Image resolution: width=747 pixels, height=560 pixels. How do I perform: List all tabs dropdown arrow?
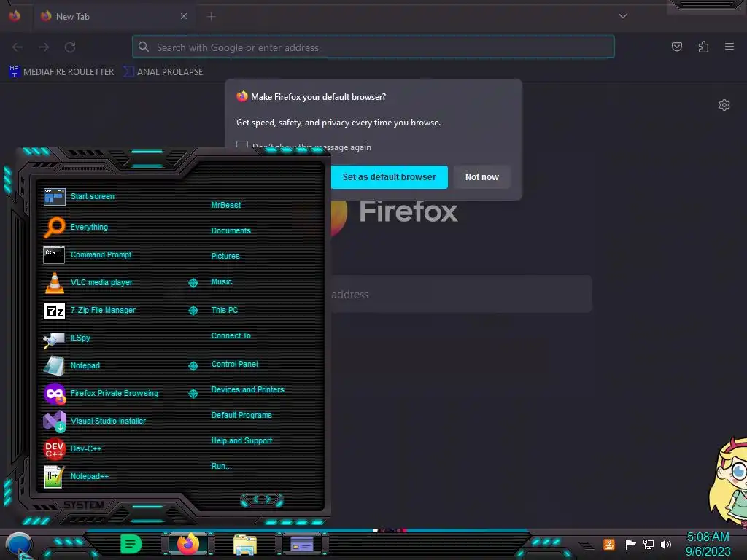pos(623,16)
